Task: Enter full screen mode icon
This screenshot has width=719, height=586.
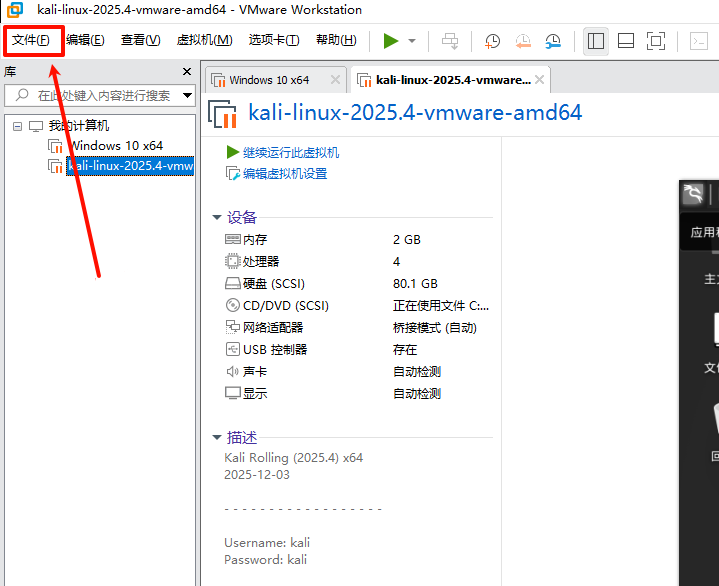Action: pos(656,41)
